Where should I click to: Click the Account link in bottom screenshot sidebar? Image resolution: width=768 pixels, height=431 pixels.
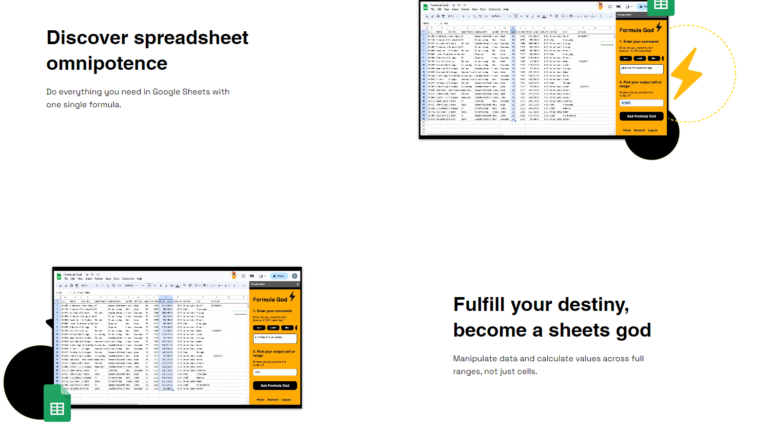pos(273,400)
